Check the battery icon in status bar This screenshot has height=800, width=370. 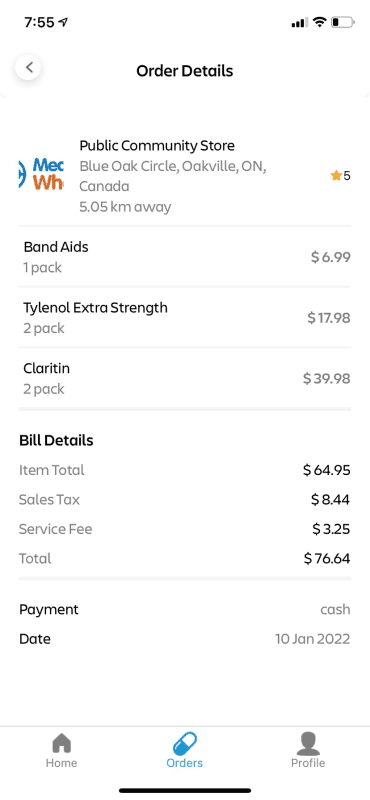(342, 22)
